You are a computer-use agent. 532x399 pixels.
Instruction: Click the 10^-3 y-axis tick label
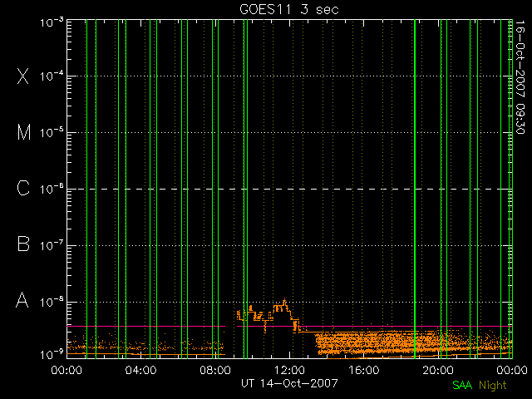tap(52, 22)
